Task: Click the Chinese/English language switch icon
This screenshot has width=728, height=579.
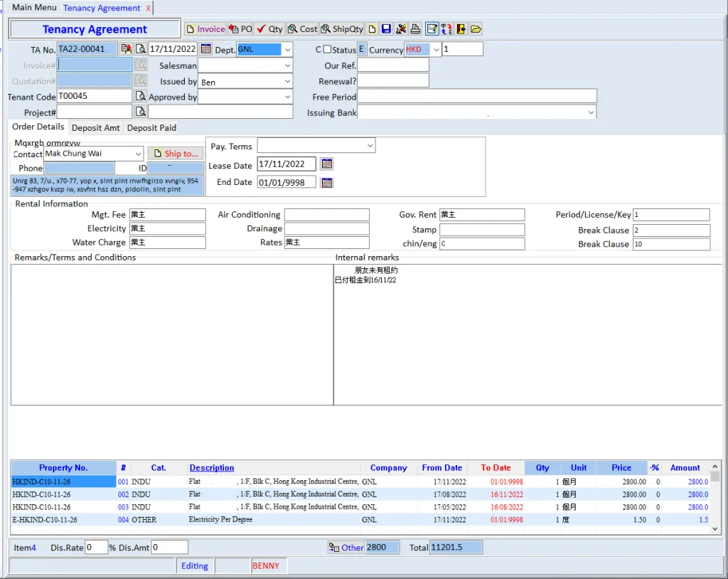Action: point(446,29)
